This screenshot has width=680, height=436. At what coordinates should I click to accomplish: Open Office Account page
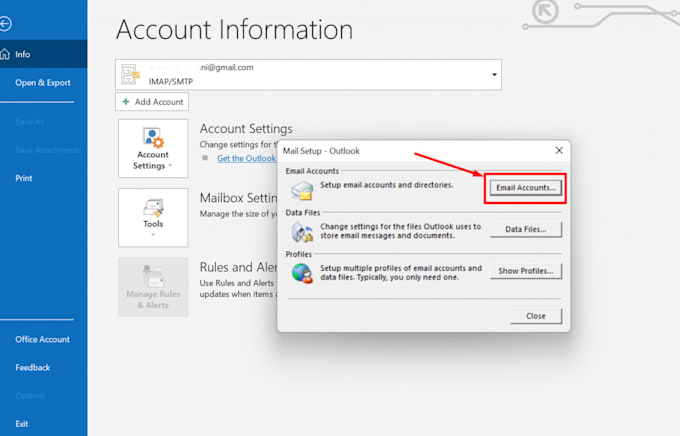(x=42, y=339)
